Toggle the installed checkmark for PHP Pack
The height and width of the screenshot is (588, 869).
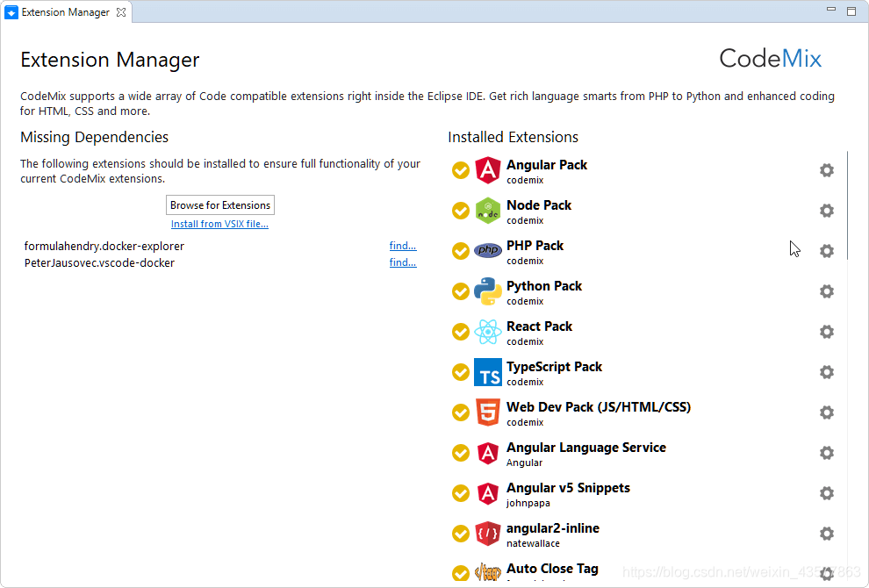461,252
